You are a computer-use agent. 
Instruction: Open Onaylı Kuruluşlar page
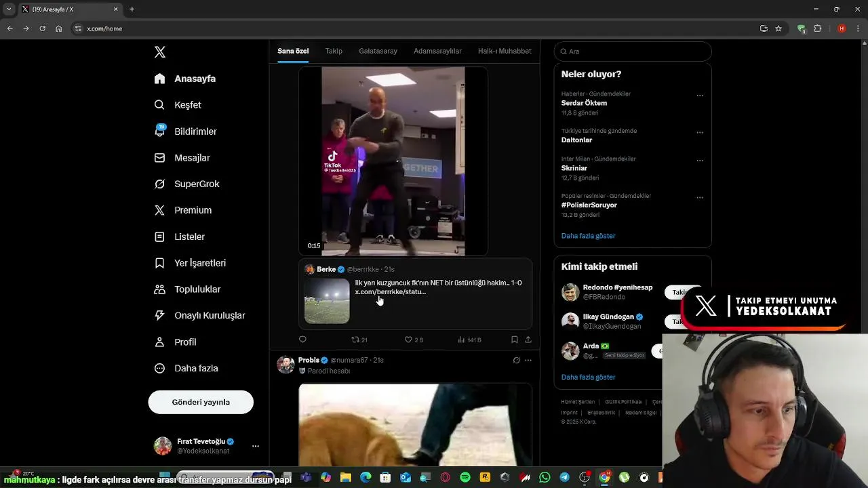pyautogui.click(x=199, y=315)
